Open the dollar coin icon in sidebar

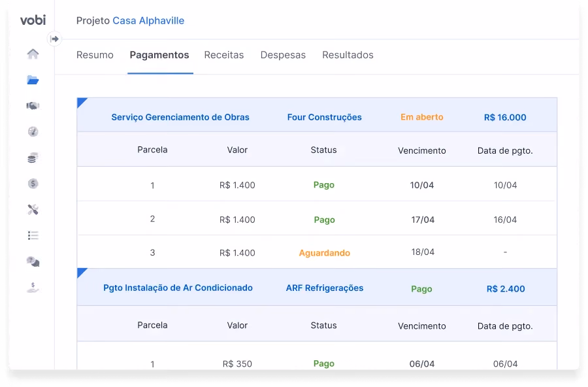(33, 184)
